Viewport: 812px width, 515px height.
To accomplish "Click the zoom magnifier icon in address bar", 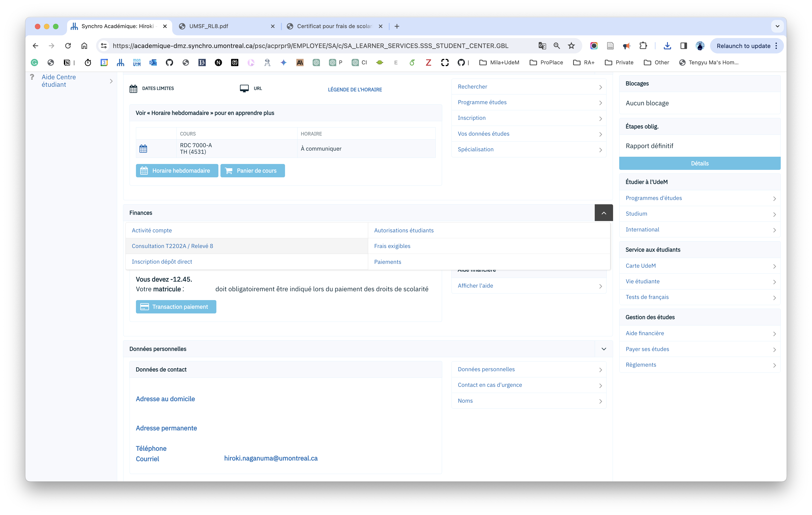I will [557, 46].
